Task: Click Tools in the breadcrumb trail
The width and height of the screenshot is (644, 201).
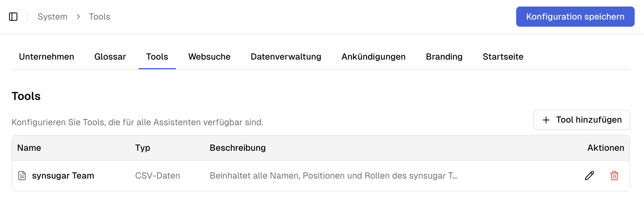Action: click(99, 16)
